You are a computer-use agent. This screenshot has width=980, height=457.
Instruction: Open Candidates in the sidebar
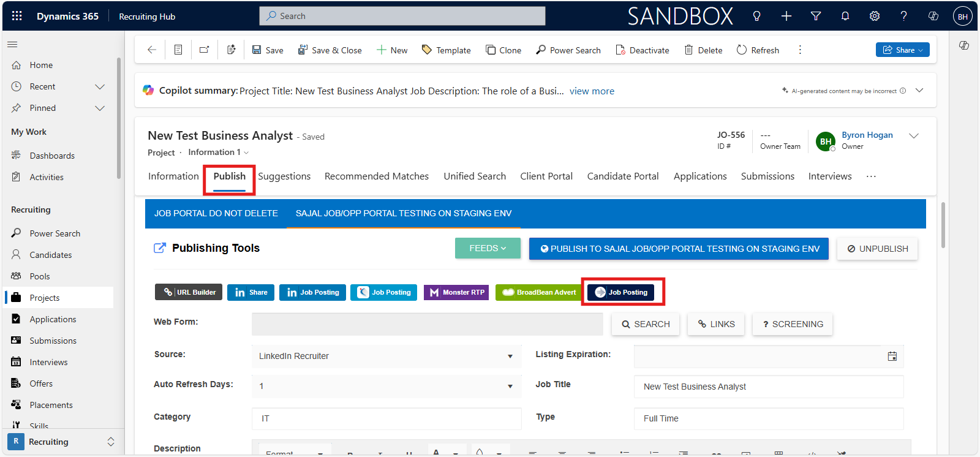51,255
